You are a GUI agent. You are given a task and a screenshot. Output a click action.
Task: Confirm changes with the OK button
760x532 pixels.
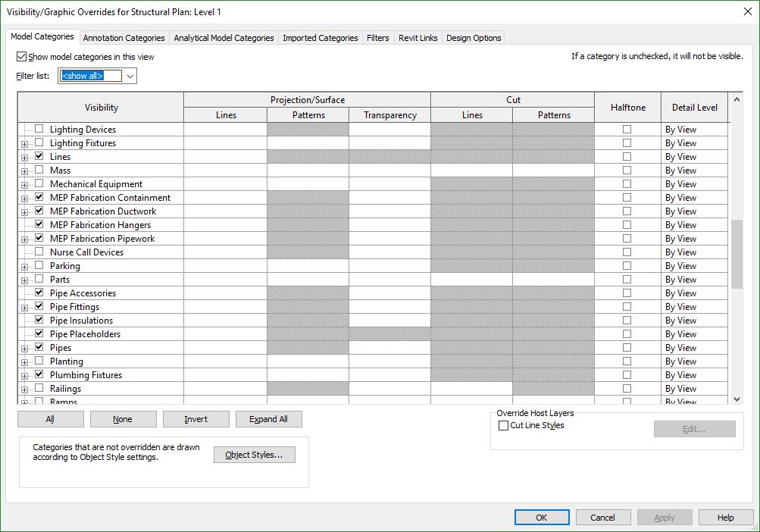click(541, 517)
